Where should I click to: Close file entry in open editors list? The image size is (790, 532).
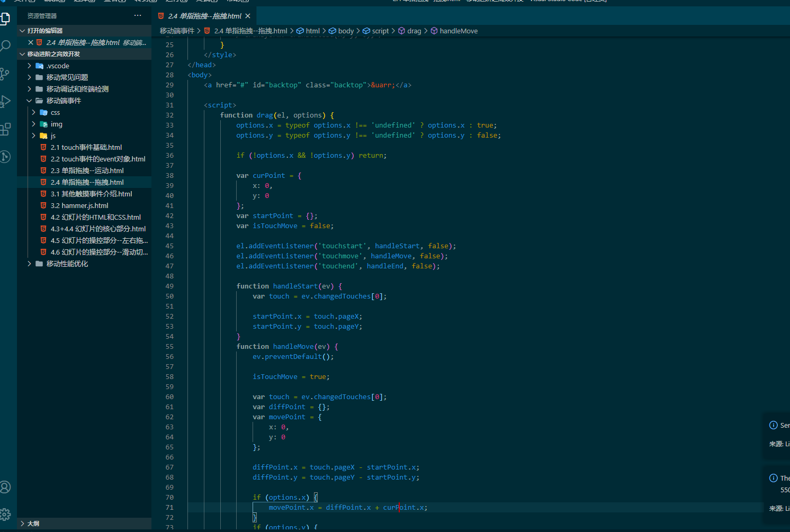31,42
